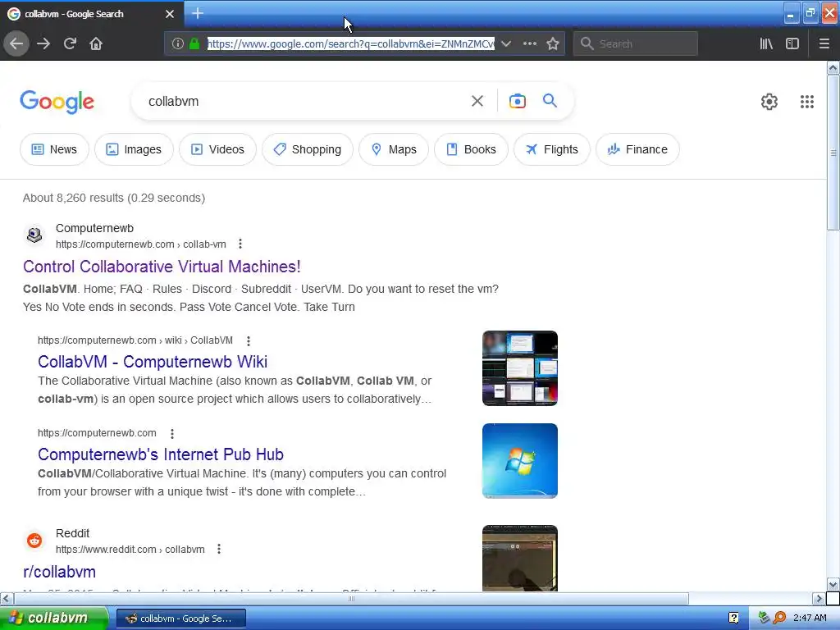Switch to Videos results
Screen dimensions: 840x630
point(217,149)
